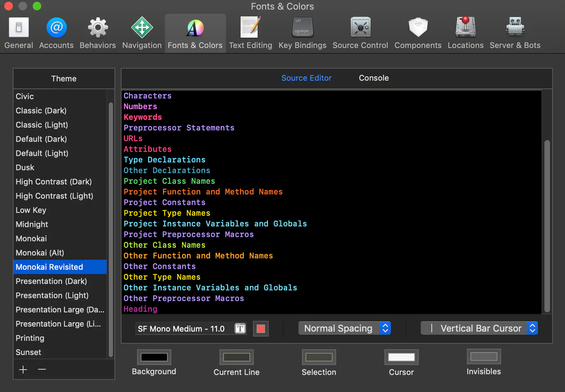
Task: Select the Fonts & Colors pane icon
Action: point(195,33)
